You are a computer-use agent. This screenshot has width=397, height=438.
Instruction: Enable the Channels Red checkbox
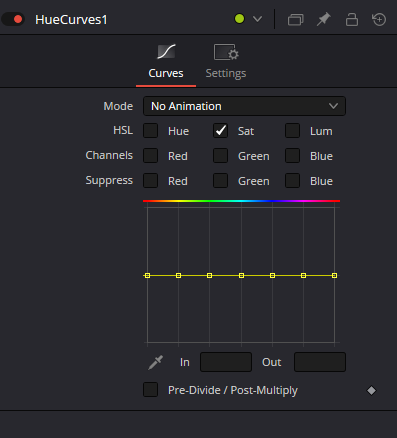[x=151, y=156]
